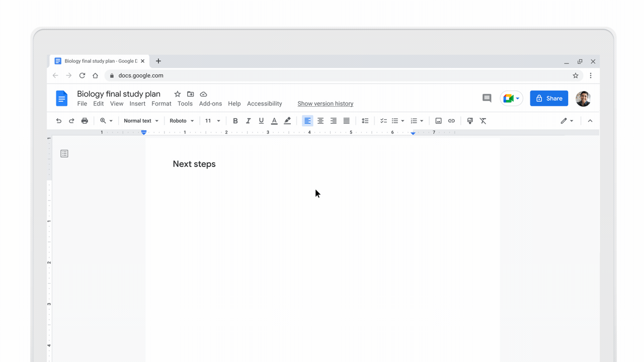Select the paint format tool
The image size is (644, 362).
point(470,121)
